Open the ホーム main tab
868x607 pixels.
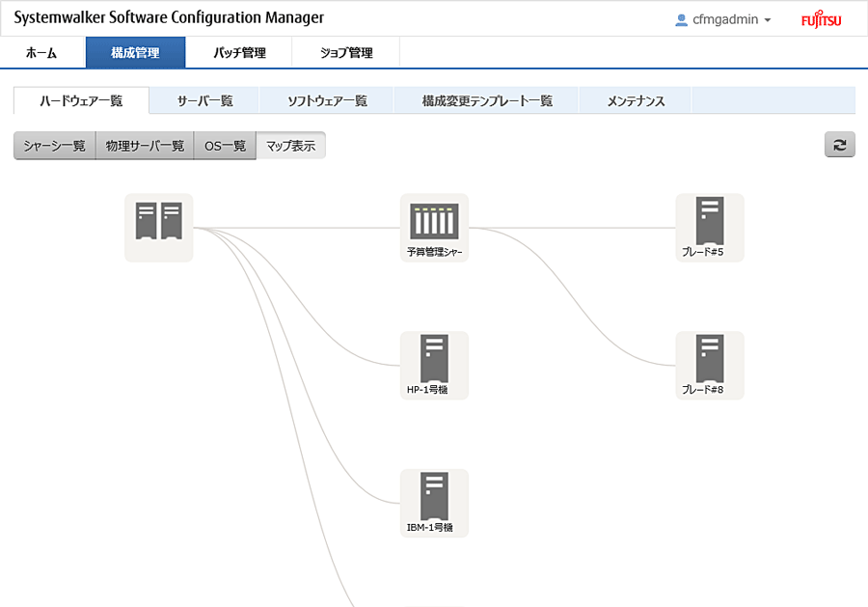41,53
